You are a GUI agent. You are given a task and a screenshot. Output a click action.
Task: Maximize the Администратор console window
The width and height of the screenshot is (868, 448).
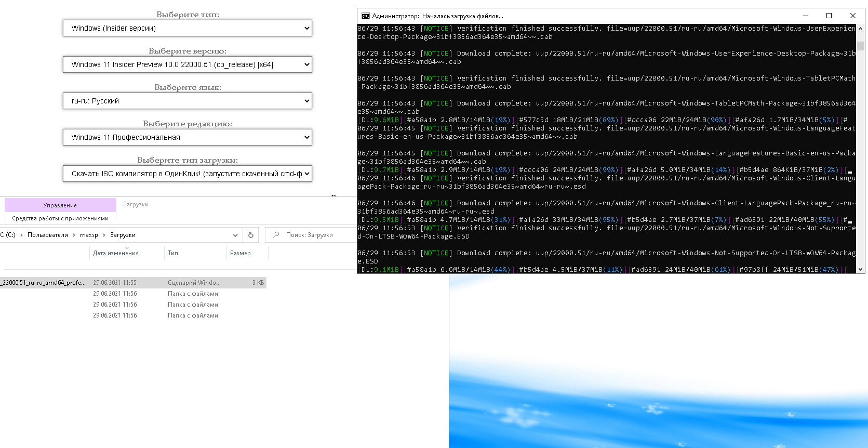point(829,16)
